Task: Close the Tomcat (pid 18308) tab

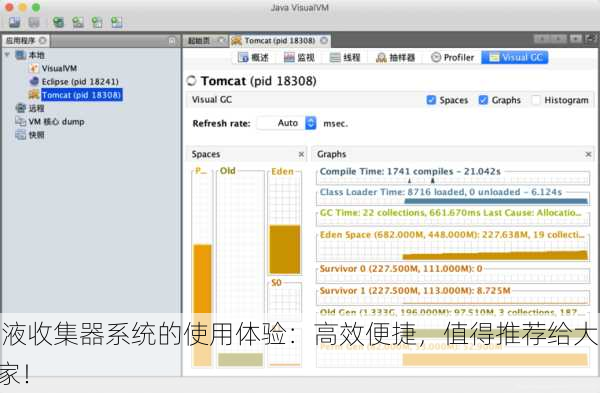Action: tap(324, 40)
